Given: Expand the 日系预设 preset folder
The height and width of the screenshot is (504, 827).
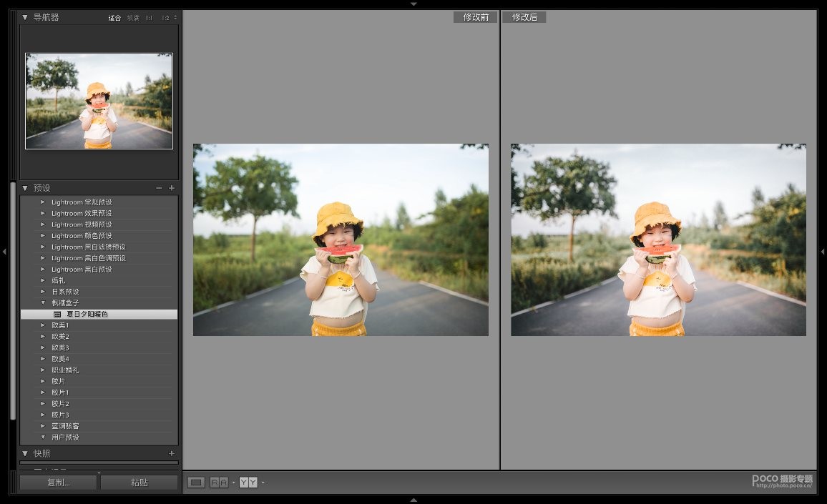Looking at the screenshot, I should [43, 292].
